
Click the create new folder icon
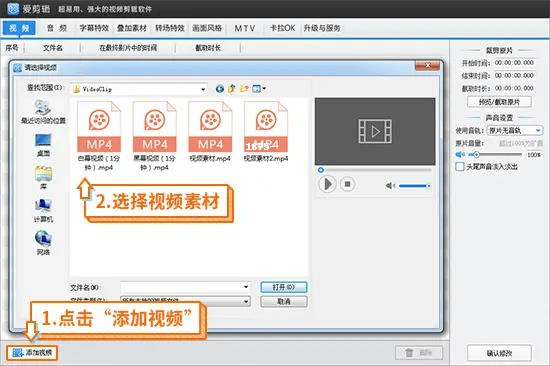[x=244, y=89]
